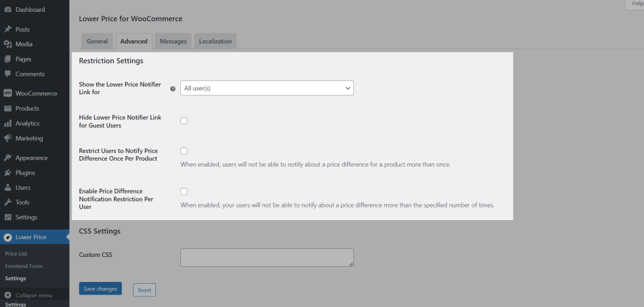Open the All user(s) dropdown
644x307 pixels.
266,88
